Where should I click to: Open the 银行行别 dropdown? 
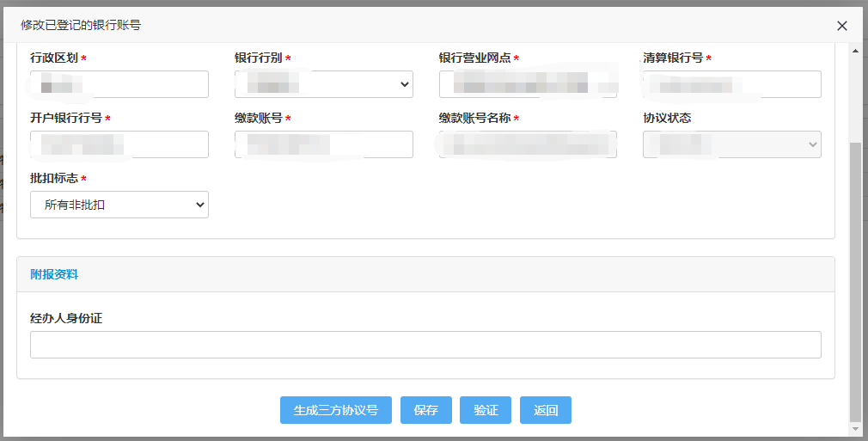(x=324, y=84)
